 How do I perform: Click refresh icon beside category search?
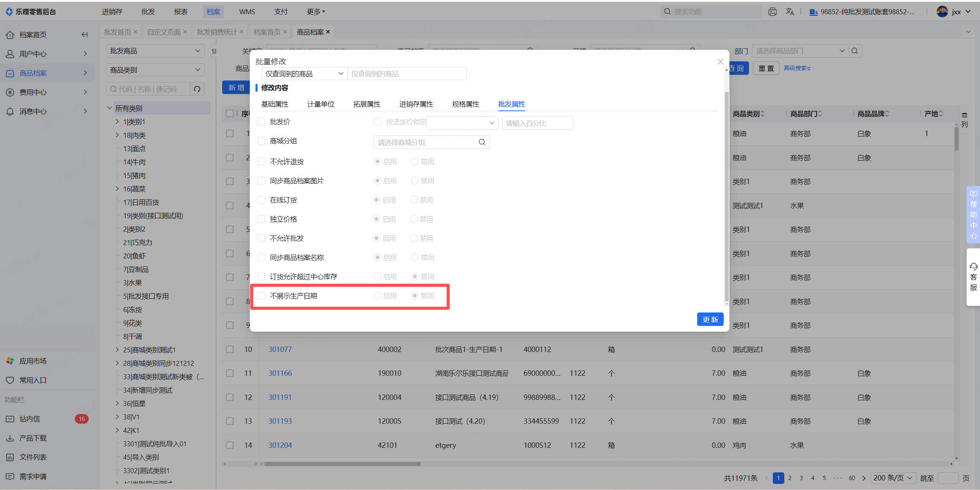click(197, 89)
